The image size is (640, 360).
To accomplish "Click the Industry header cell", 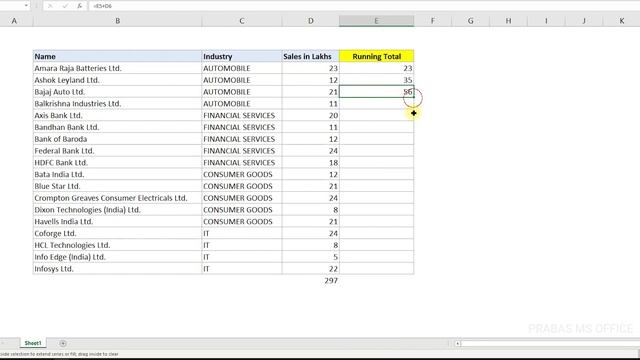I will pyautogui.click(x=242, y=56).
